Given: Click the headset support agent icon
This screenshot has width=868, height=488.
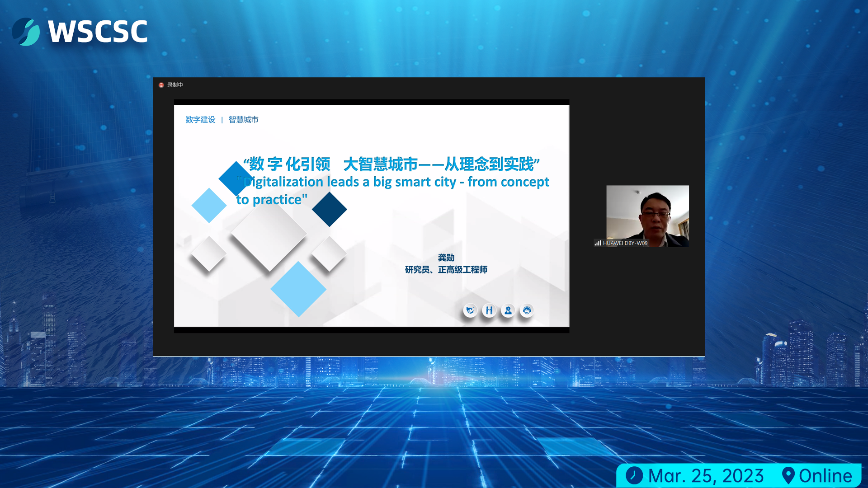Looking at the screenshot, I should click(x=527, y=310).
